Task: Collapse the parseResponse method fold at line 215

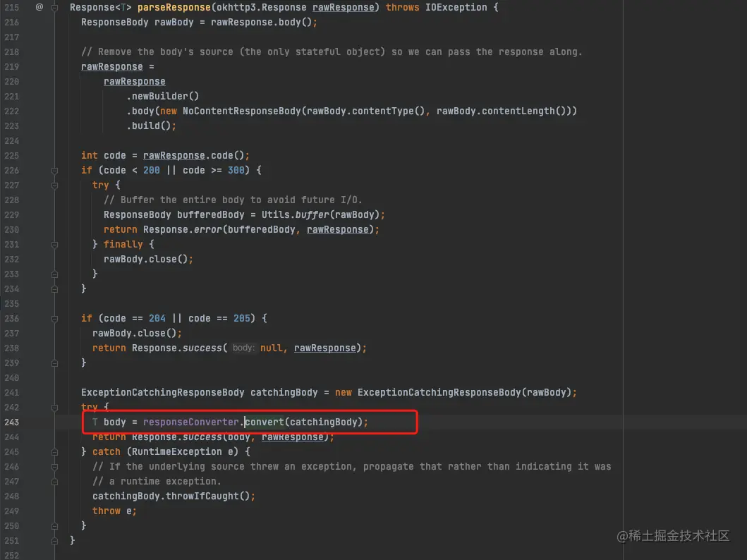Action: point(55,8)
